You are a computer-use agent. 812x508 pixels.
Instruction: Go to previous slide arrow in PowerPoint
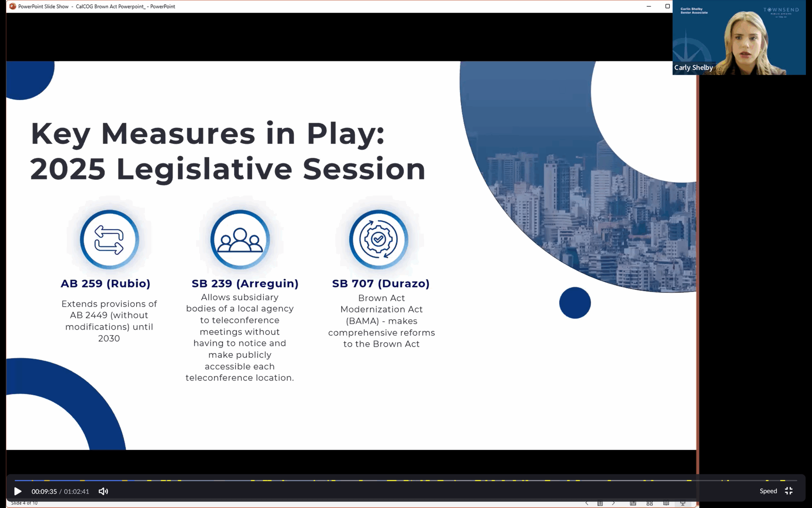click(587, 503)
